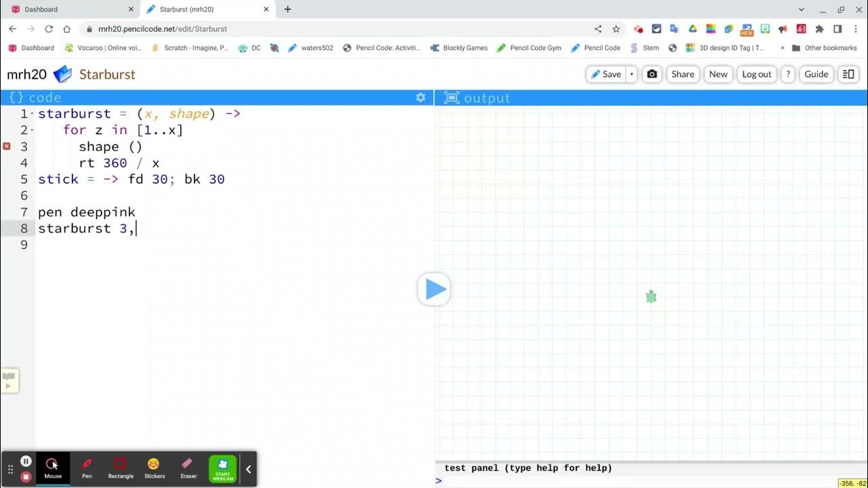Viewport: 868px width, 488px height.
Task: Open Chrome three-dot menu
Action: point(856,28)
